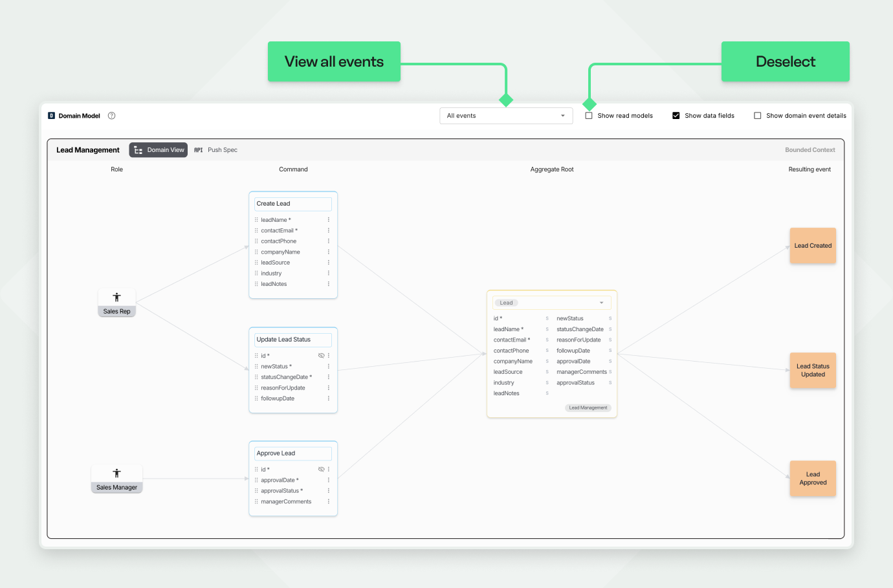Enable the Show read models checkbox
Screen dimensions: 893x588
(589, 116)
